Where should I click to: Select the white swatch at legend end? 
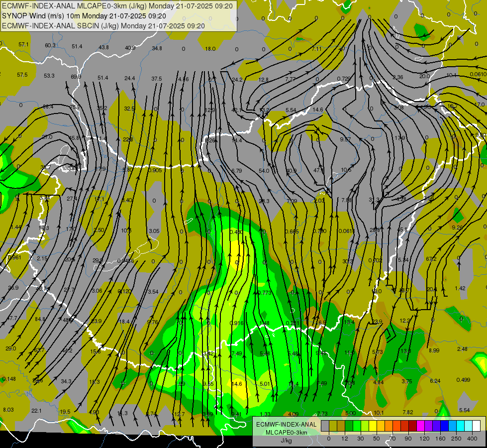tap(477, 426)
